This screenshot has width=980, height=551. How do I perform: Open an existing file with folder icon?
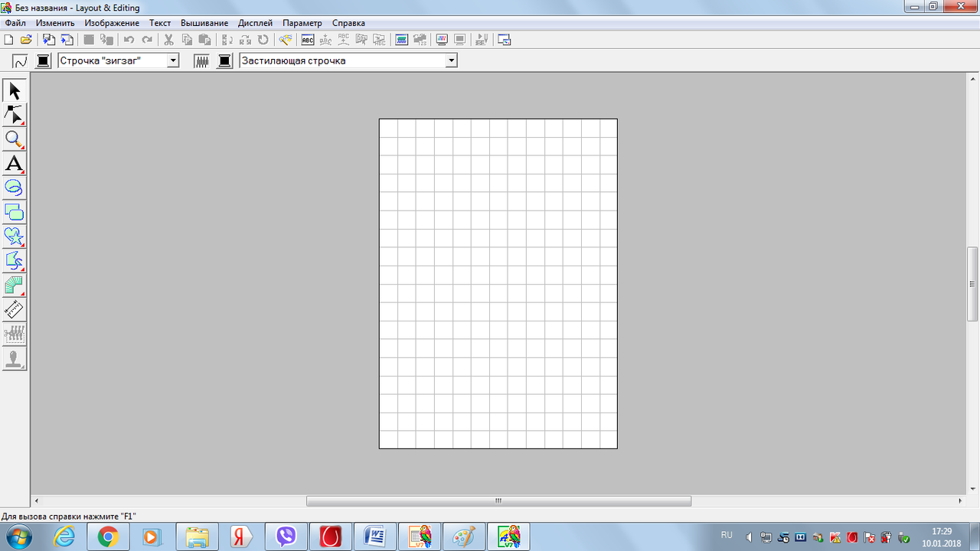pyautogui.click(x=25, y=40)
